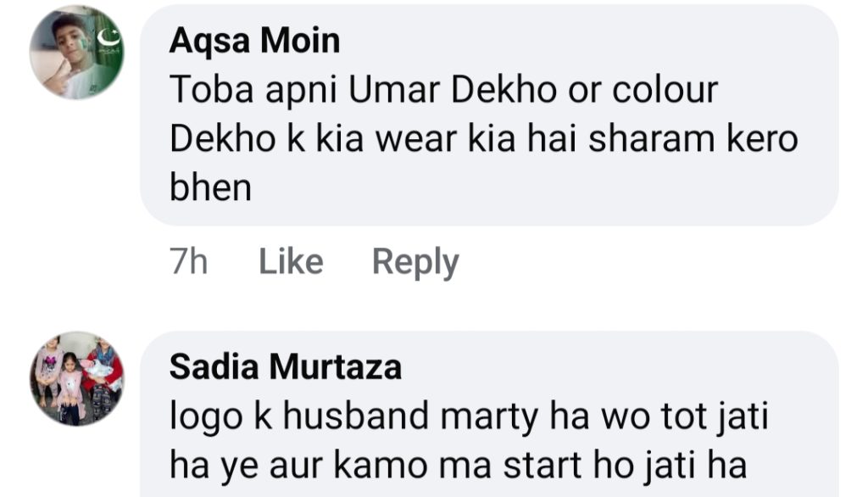This screenshot has width=868, height=497.
Task: Like Aqsa Moin's comment
Action: coord(291,262)
